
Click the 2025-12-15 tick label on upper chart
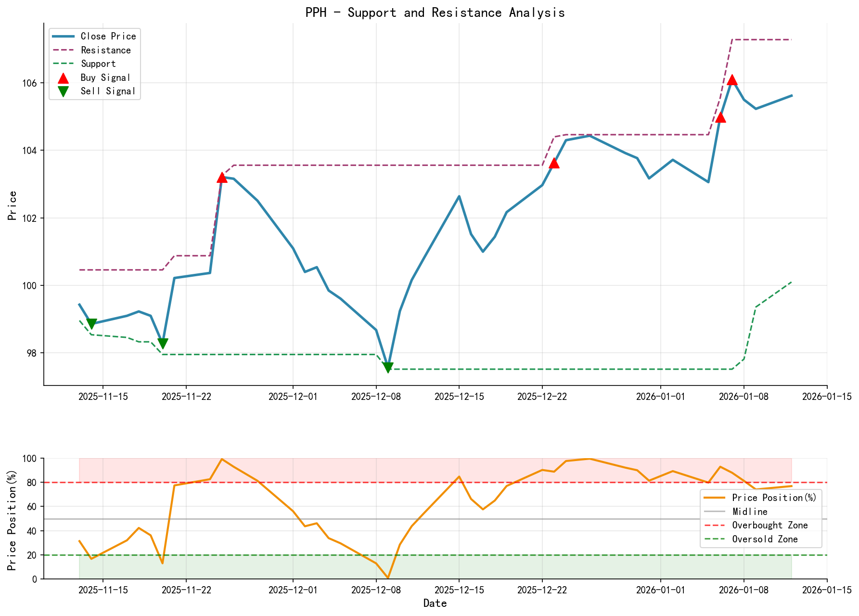(x=459, y=396)
